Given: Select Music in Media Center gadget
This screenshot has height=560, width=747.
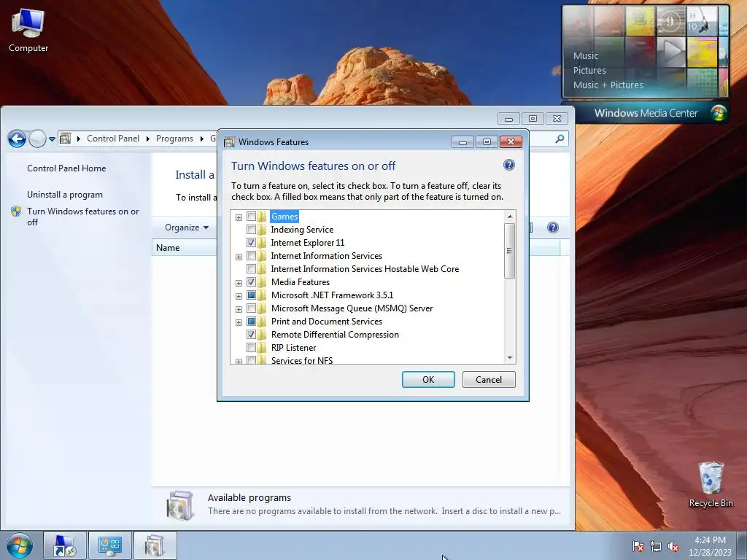Looking at the screenshot, I should [586, 55].
